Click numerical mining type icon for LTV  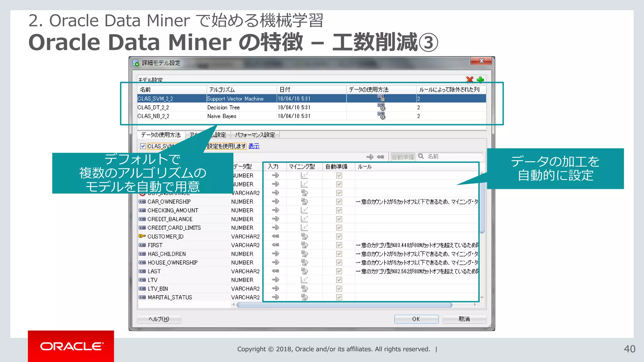[304, 280]
